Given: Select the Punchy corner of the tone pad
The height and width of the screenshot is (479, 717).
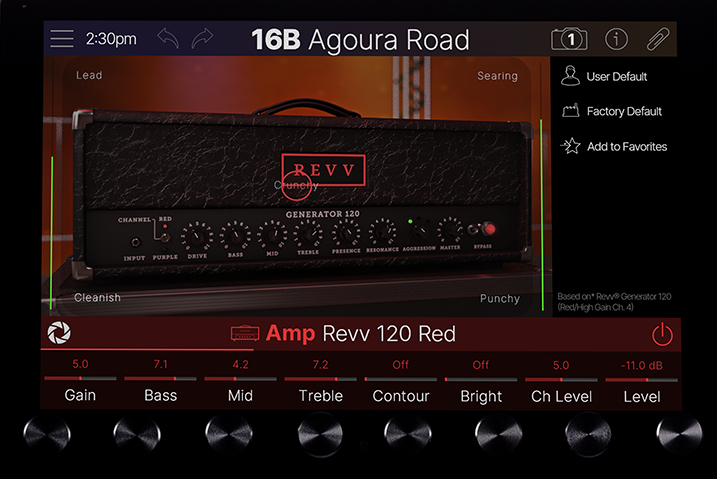Looking at the screenshot, I should [x=500, y=298].
